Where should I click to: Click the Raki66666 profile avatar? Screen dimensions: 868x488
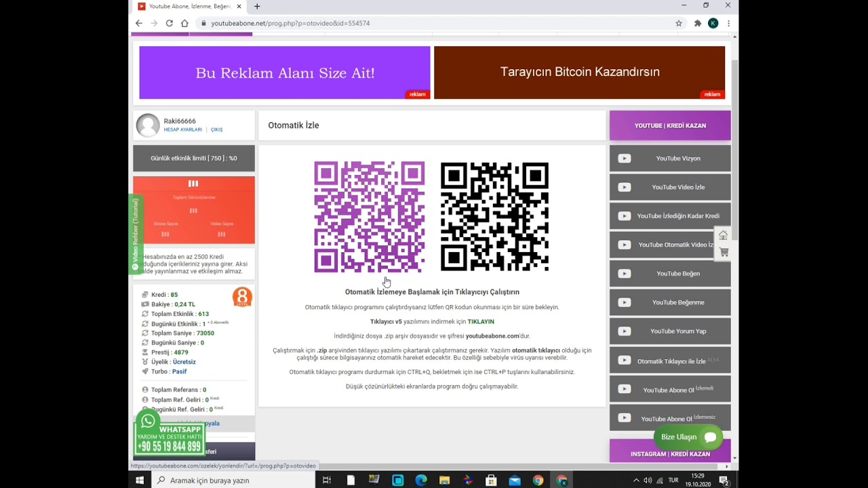(148, 125)
